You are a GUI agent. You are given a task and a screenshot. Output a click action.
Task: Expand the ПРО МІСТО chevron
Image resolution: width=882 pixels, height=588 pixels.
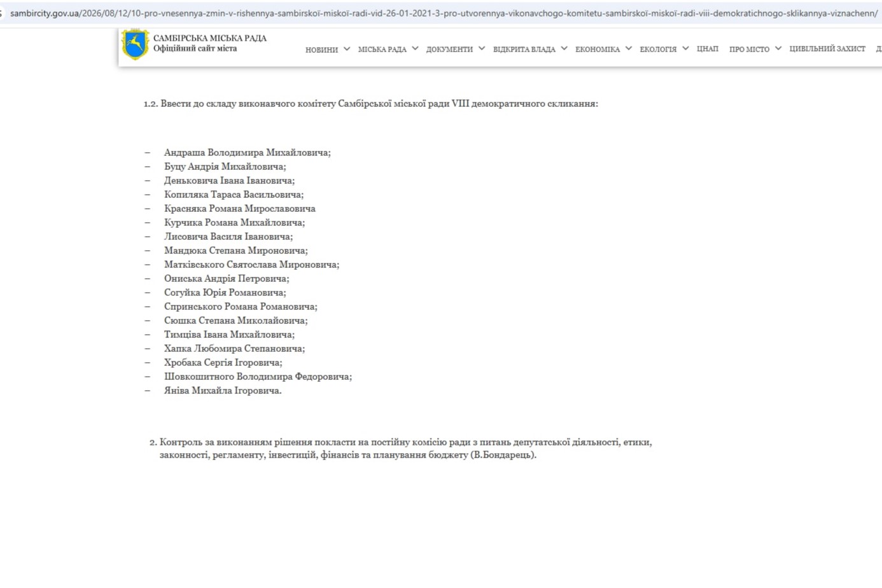[x=778, y=48]
